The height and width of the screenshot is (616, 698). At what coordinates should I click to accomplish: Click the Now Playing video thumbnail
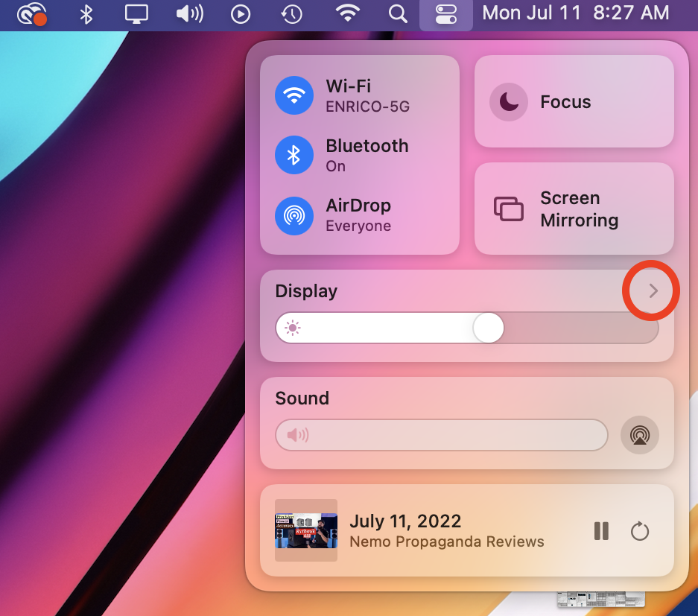pyautogui.click(x=306, y=530)
